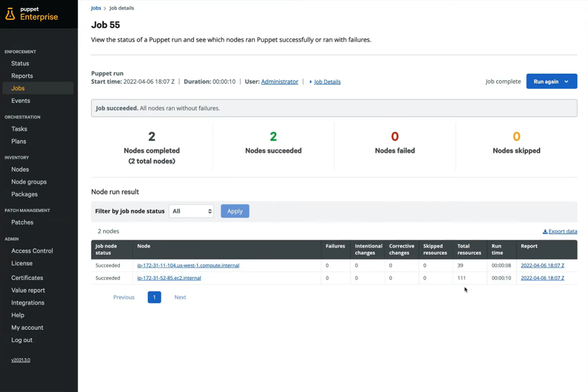This screenshot has width=588, height=392.
Task: Open Node groups from the Inventory menu
Action: click(x=29, y=182)
